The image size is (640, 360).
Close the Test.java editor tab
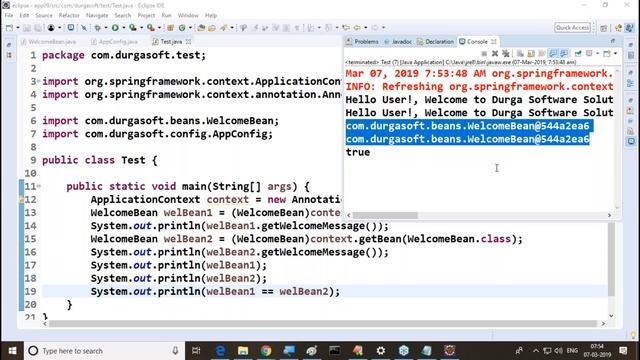188,42
